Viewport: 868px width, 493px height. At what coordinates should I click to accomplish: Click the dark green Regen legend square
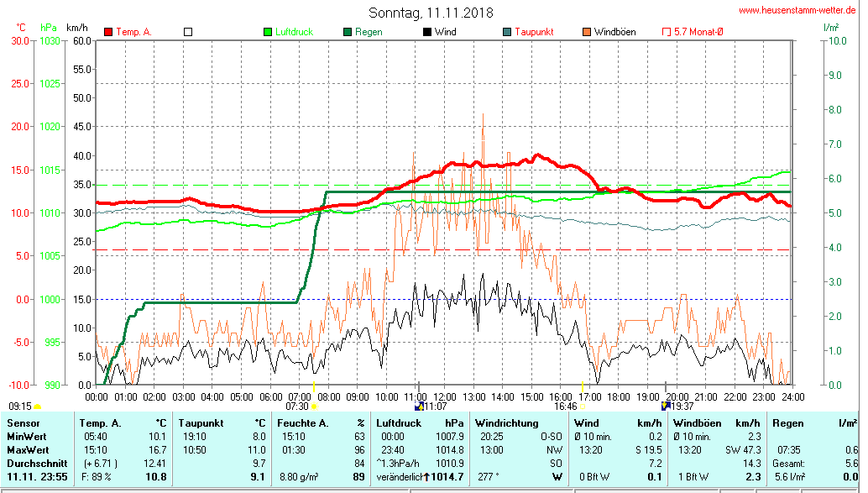(x=347, y=32)
